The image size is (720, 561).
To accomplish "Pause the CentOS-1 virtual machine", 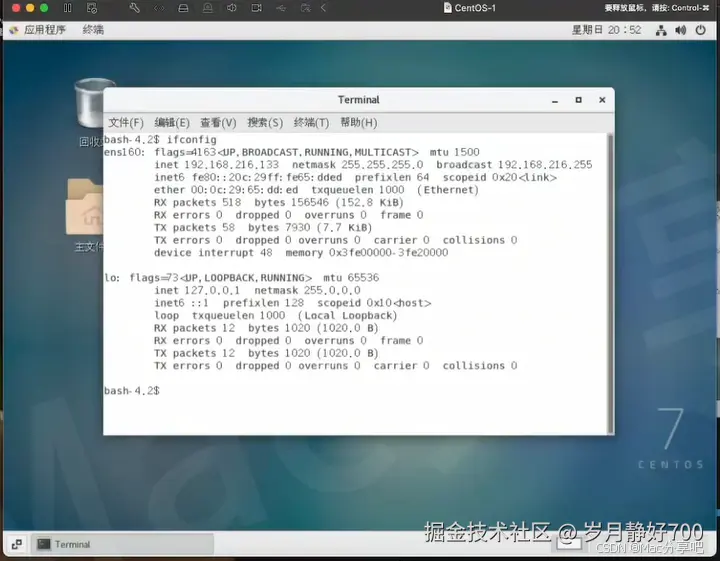I will click(x=68, y=8).
